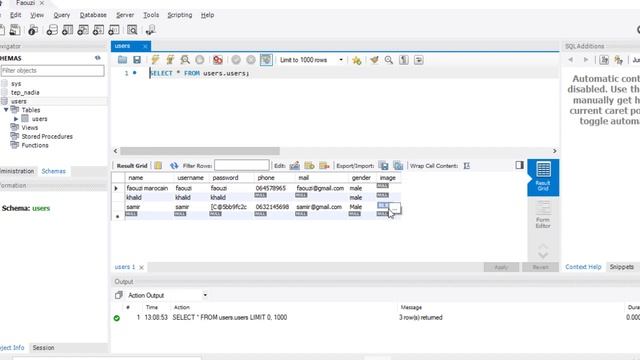The image size is (640, 360).
Task: Execute statement under cursor lightning icon
Action: click(170, 60)
